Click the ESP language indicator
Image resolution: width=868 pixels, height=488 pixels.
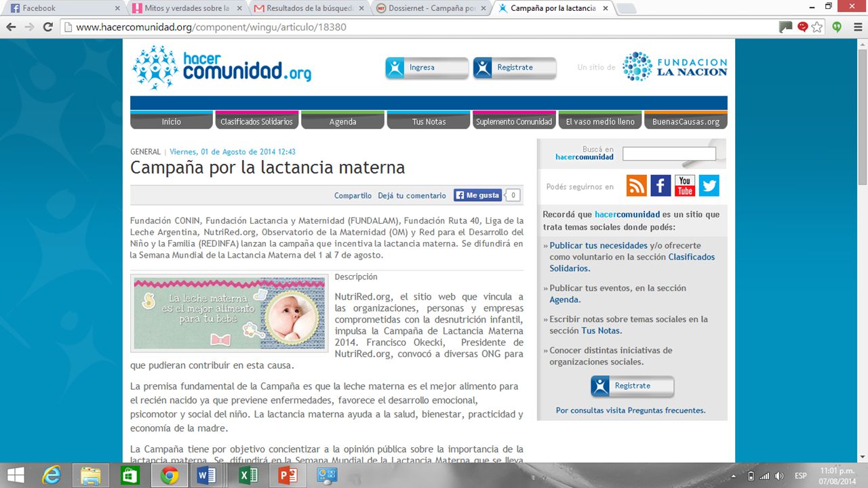click(801, 476)
